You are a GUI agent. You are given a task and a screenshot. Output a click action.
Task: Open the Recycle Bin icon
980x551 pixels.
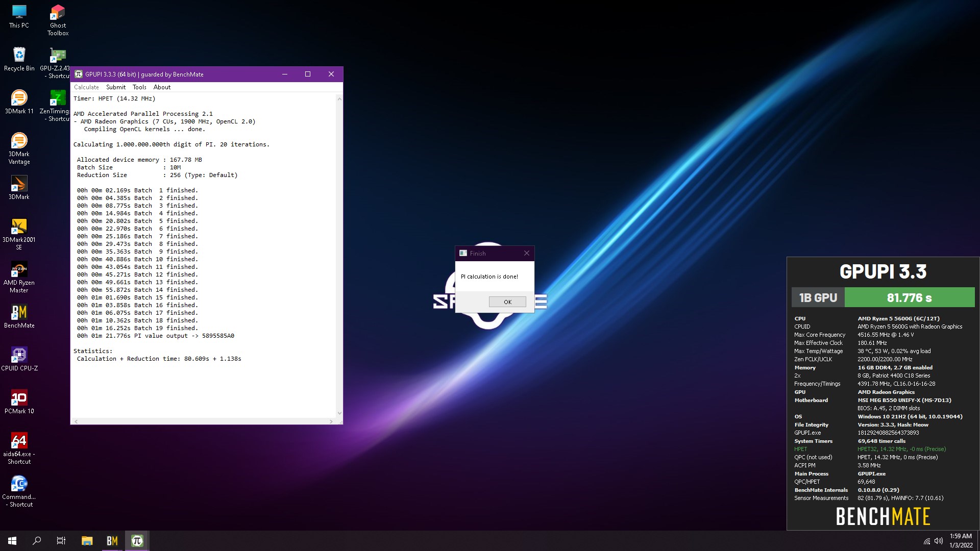(19, 59)
